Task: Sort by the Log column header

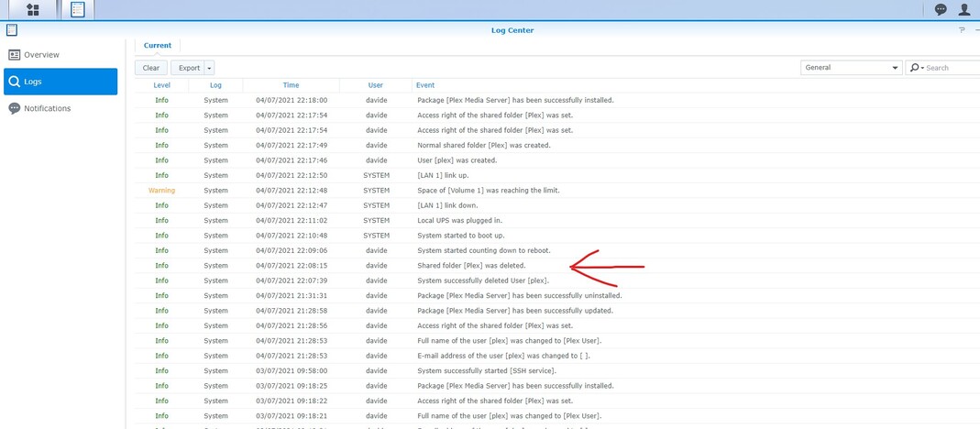Action: tap(215, 85)
